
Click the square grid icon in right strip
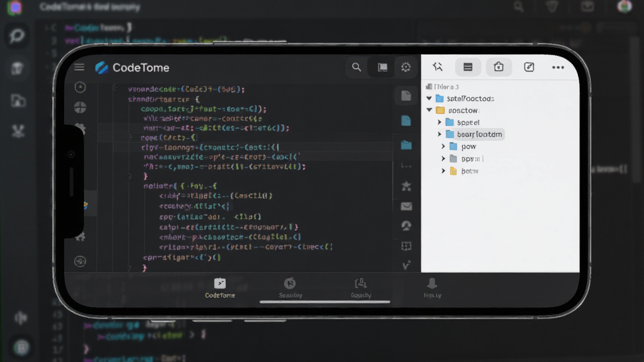[x=406, y=246]
